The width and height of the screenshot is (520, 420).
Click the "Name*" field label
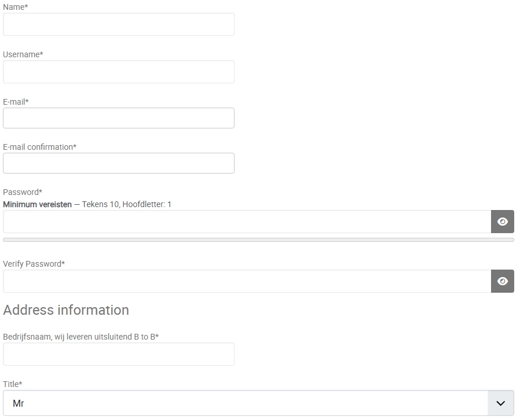pyautogui.click(x=16, y=7)
